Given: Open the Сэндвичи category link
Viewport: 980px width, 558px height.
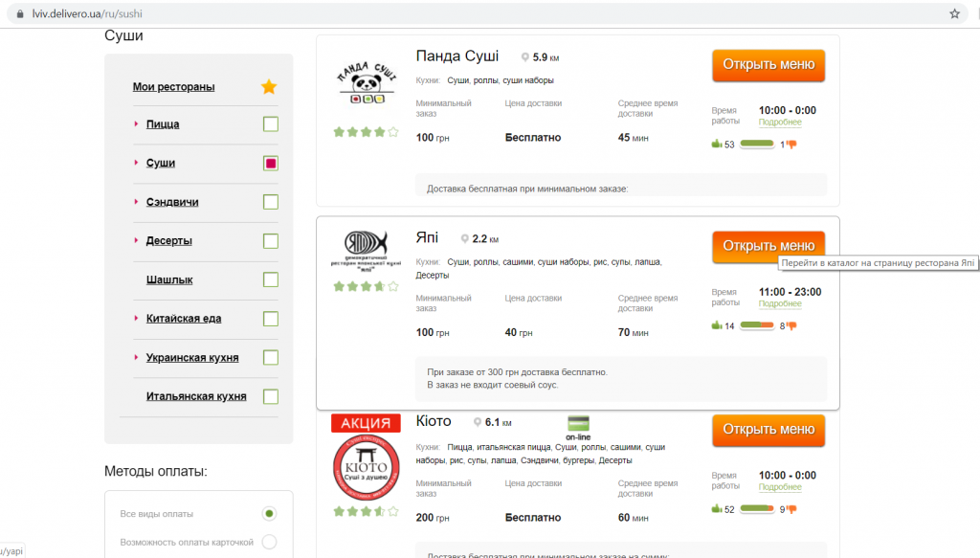Looking at the screenshot, I should click(x=172, y=202).
